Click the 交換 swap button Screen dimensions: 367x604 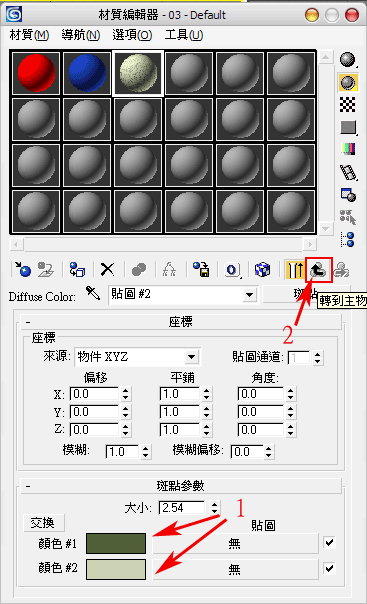click(x=43, y=523)
